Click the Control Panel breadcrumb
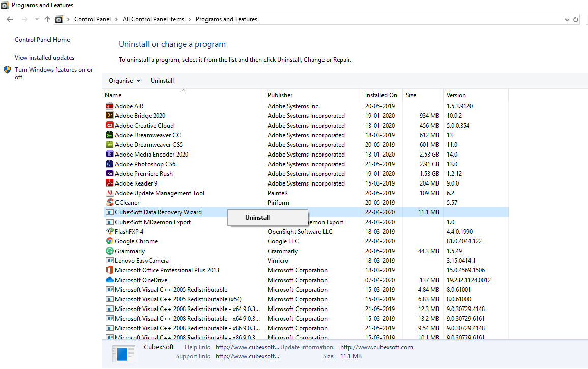The width and height of the screenshot is (588, 369). click(93, 19)
